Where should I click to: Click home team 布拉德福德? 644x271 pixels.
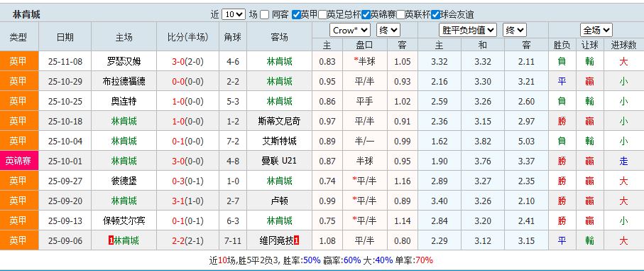pyautogui.click(x=124, y=81)
